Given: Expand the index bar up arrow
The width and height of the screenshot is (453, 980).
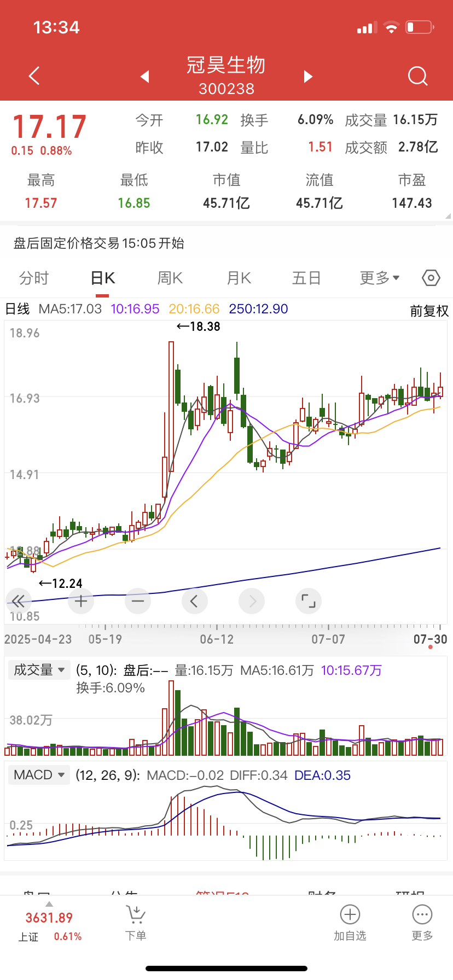Looking at the screenshot, I should (x=49, y=904).
